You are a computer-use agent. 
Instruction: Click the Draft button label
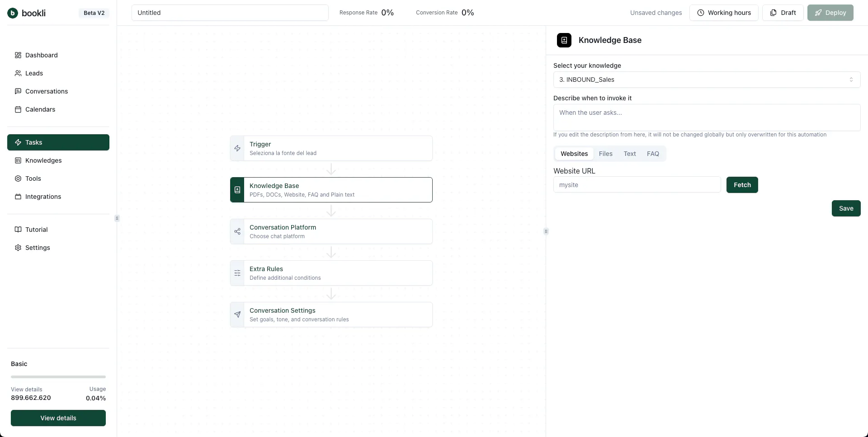(788, 13)
